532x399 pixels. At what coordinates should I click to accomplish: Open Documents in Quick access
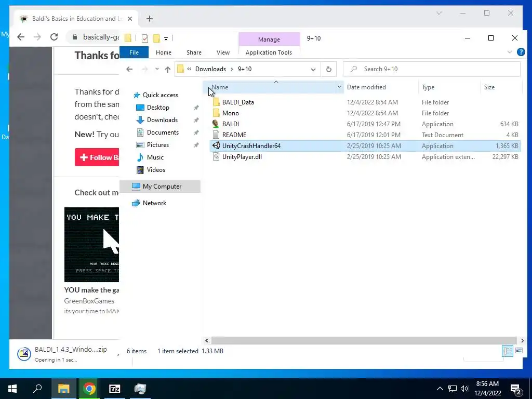point(163,132)
